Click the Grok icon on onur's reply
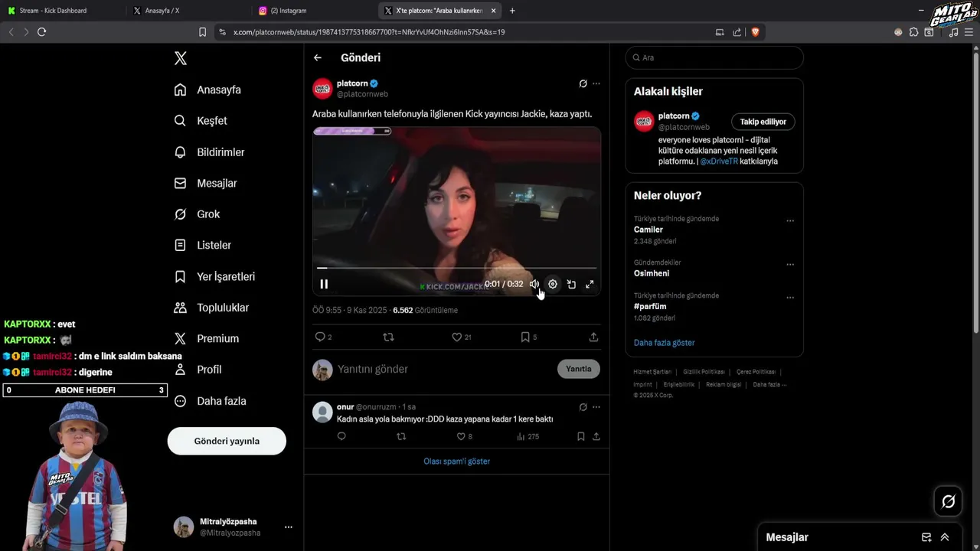 point(583,407)
